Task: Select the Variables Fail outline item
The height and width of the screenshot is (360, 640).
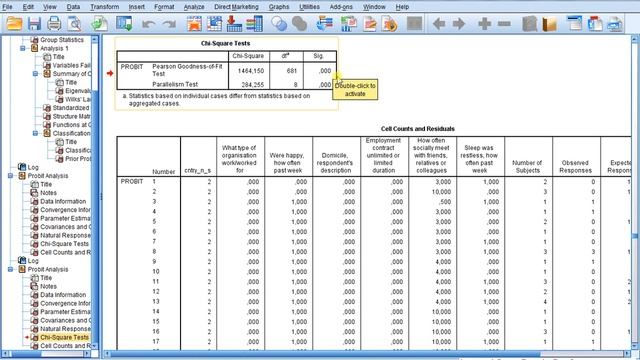Action: [x=71, y=65]
